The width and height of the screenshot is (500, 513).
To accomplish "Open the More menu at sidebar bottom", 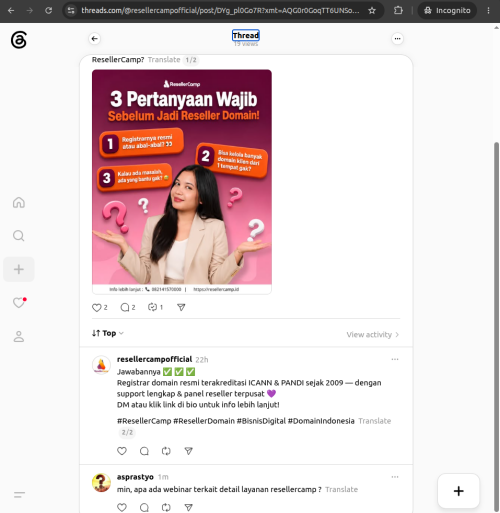I will (19, 495).
